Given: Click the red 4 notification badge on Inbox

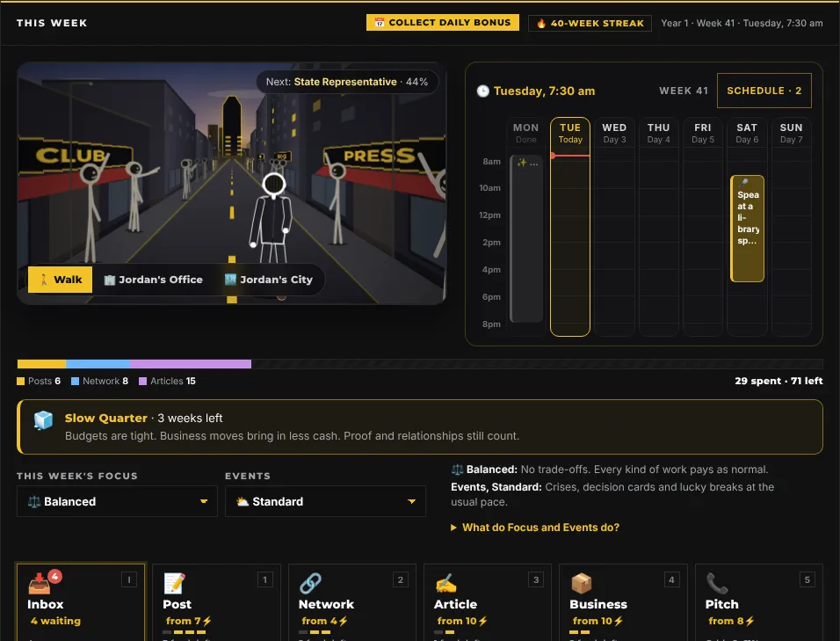Looking at the screenshot, I should [54, 576].
